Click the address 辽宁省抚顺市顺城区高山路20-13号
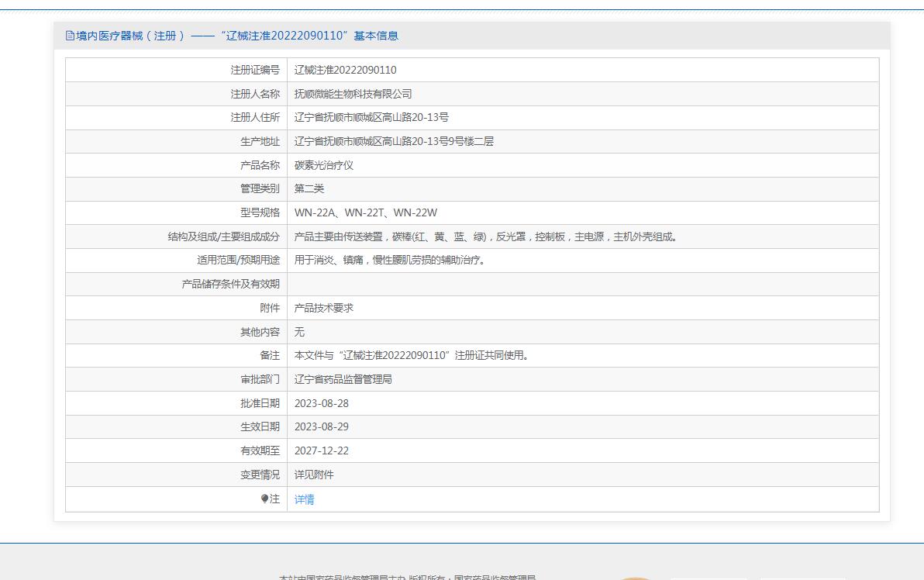The height and width of the screenshot is (580, 924). click(371, 117)
